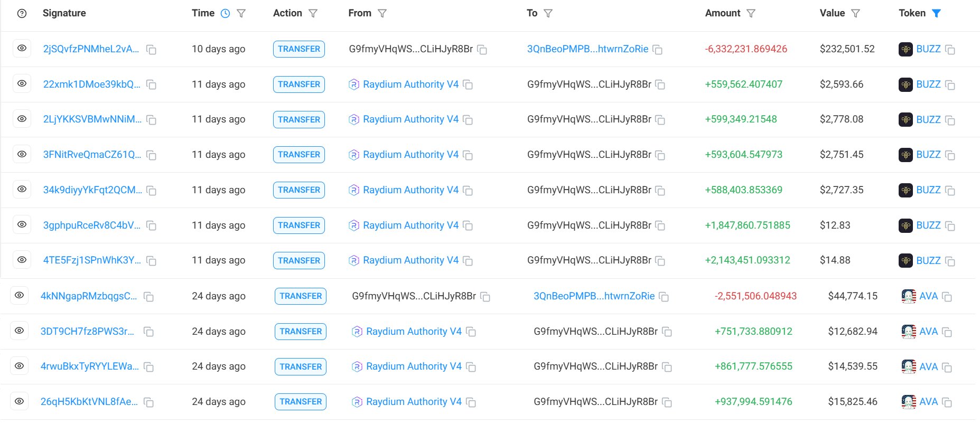Copy BUZZ token address in first row
The image size is (980, 424).
tap(950, 50)
